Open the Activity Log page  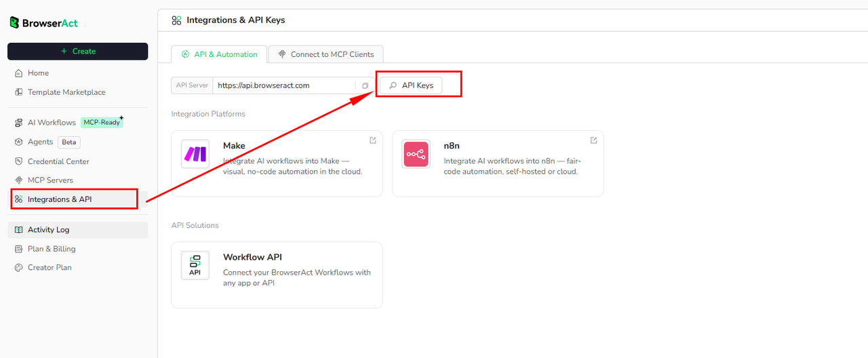(x=48, y=230)
